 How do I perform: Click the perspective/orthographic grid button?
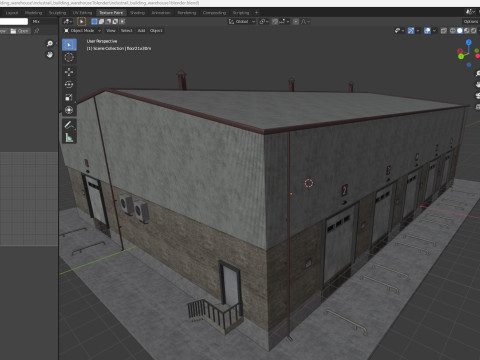point(478,107)
